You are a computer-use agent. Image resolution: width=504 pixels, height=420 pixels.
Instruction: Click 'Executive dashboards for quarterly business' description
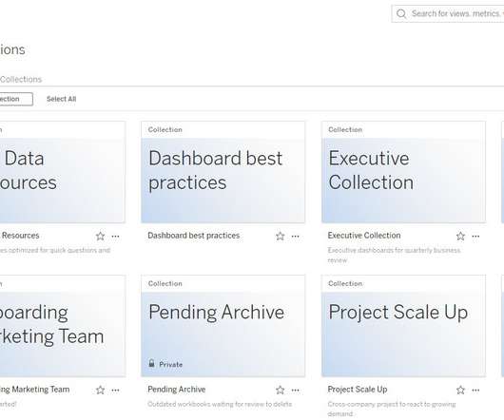(394, 255)
